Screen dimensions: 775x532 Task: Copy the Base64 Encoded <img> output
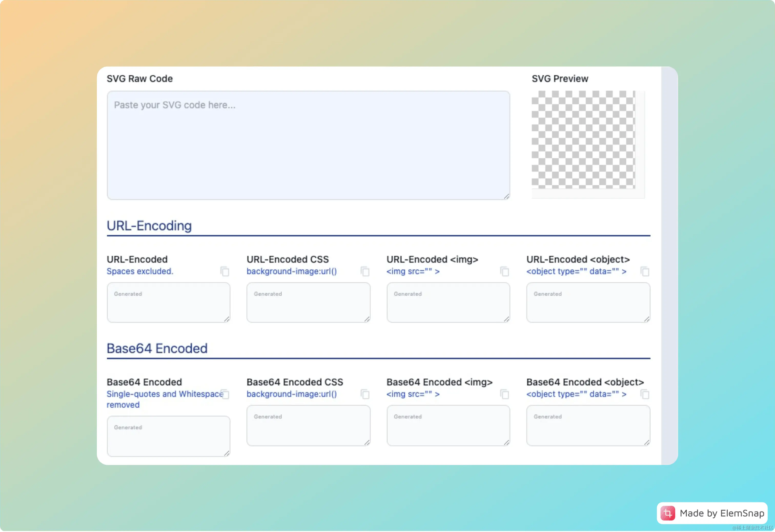point(505,394)
